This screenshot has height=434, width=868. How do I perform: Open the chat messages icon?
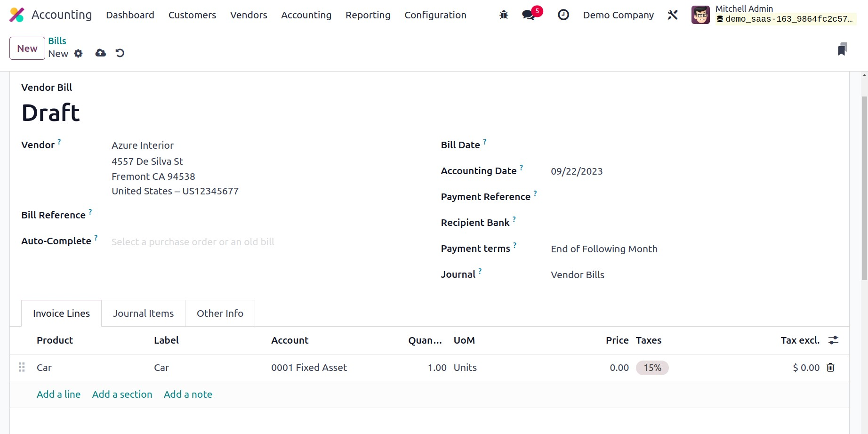529,15
